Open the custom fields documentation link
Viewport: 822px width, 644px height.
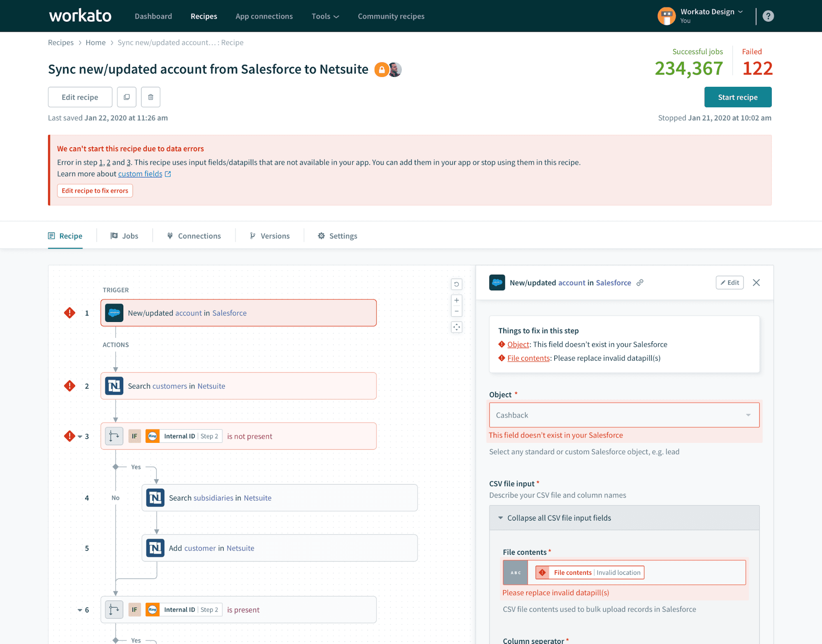pos(140,174)
